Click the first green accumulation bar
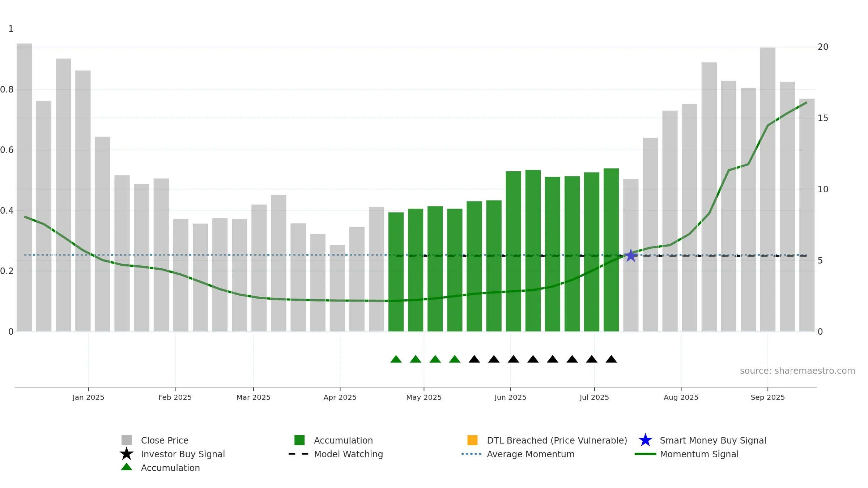Image resolution: width=868 pixels, height=488 pixels. tap(396, 272)
